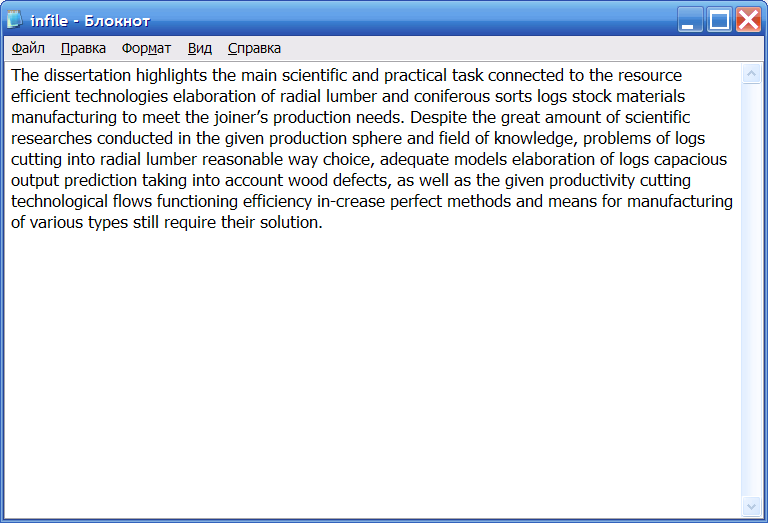Screen dimensions: 768x523
Task: Place cursor after 'solution.' at text end
Action: 324,223
